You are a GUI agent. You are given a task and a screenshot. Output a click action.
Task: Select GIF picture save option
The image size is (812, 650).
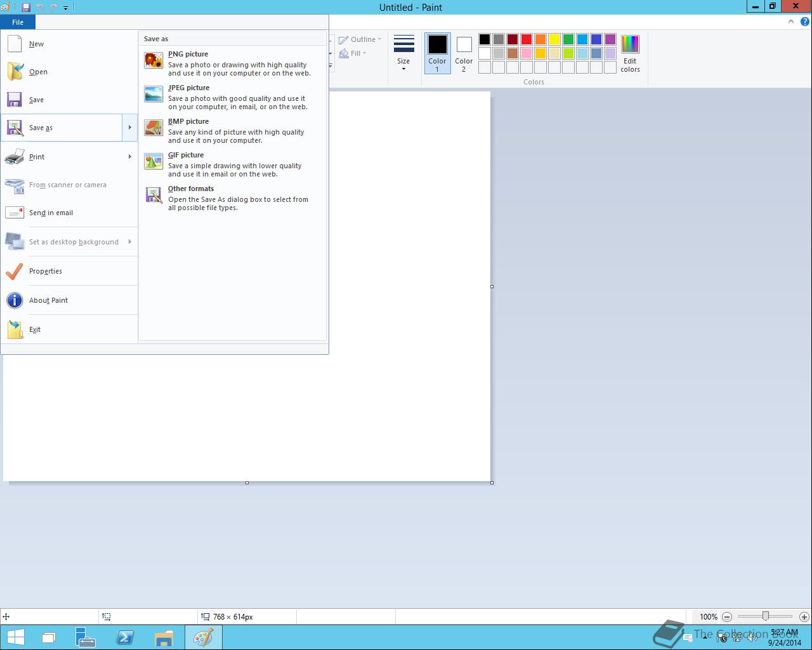coord(232,164)
